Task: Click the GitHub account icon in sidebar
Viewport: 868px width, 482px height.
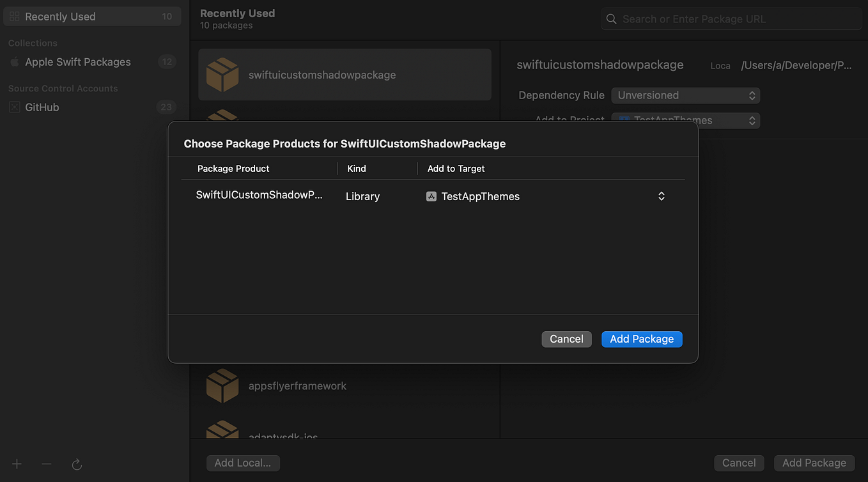Action: [14, 107]
